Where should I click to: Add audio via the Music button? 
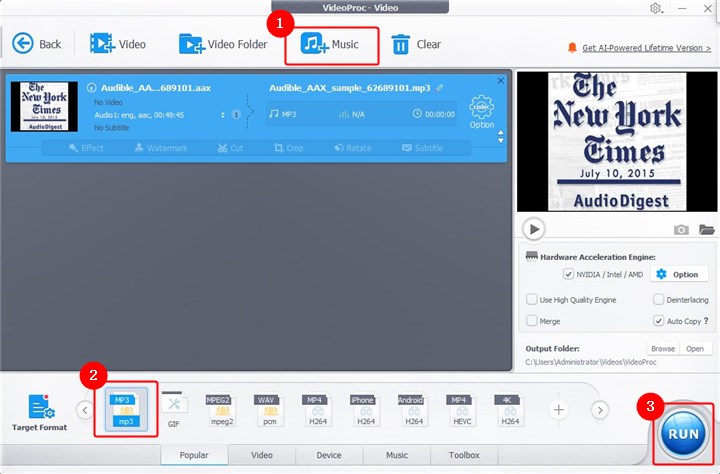(332, 45)
